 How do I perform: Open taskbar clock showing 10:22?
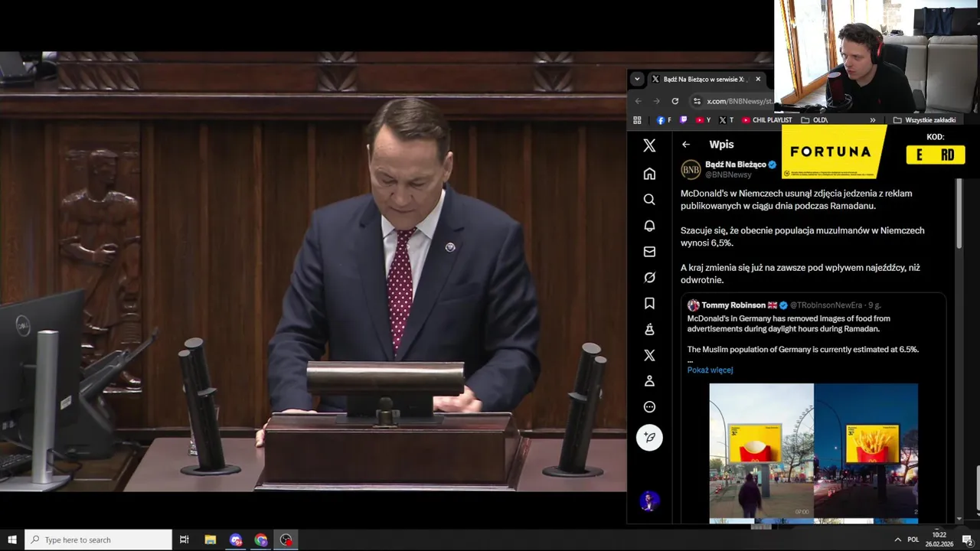pos(939,540)
